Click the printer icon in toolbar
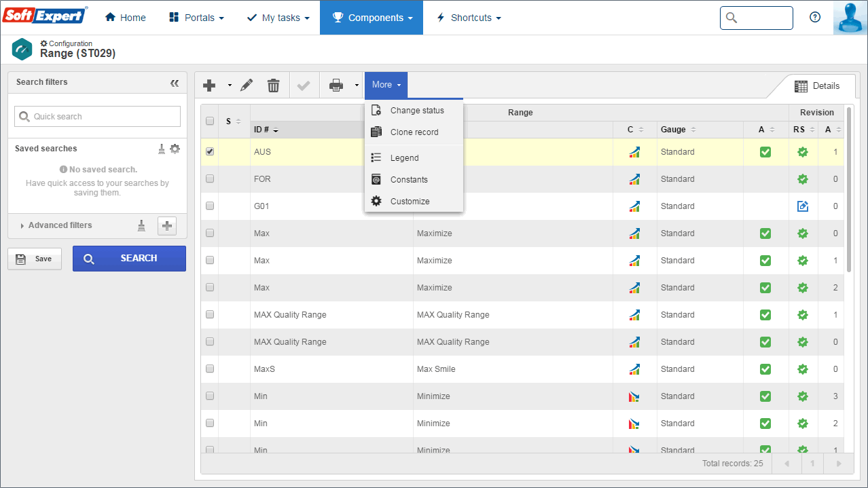Viewport: 868px width, 488px height. coord(336,86)
